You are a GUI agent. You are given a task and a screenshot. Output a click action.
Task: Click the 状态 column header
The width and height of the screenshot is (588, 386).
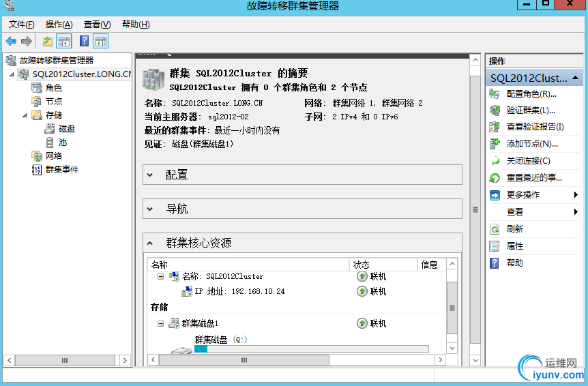(x=383, y=265)
